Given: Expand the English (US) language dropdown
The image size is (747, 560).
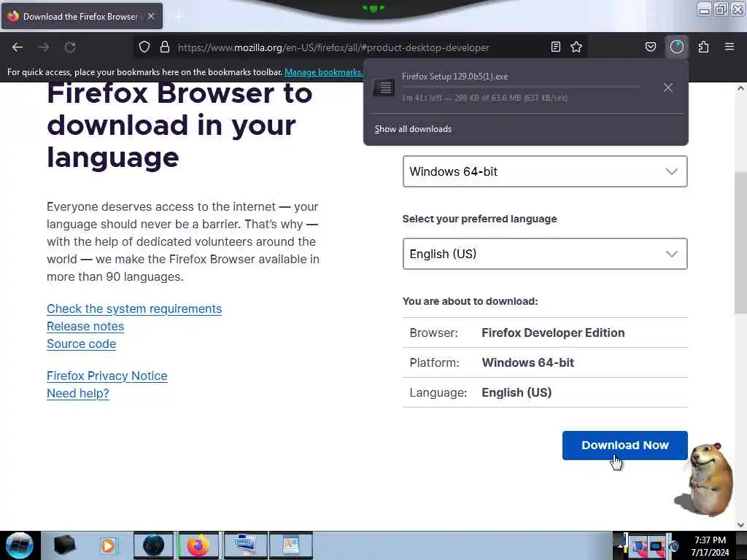Looking at the screenshot, I should [x=545, y=254].
